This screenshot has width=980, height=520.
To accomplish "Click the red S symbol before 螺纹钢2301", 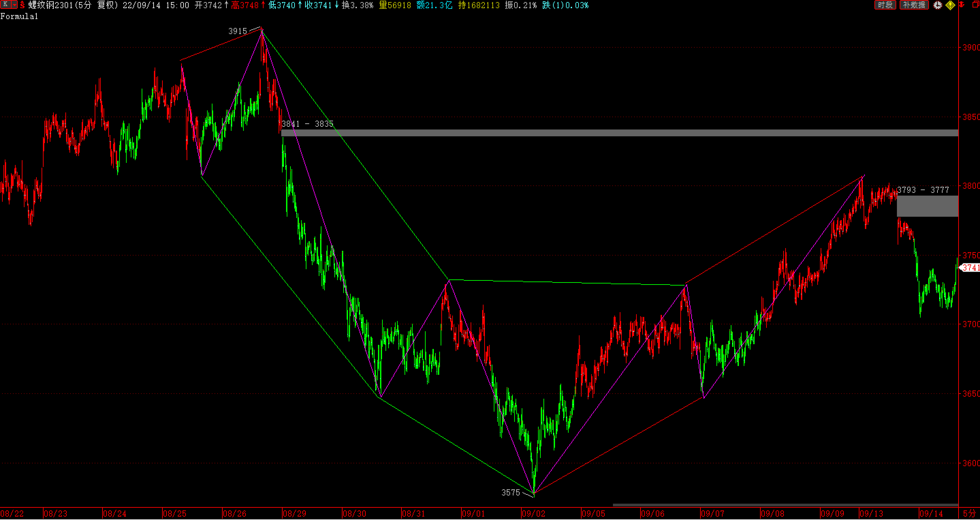I will click(x=22, y=5).
